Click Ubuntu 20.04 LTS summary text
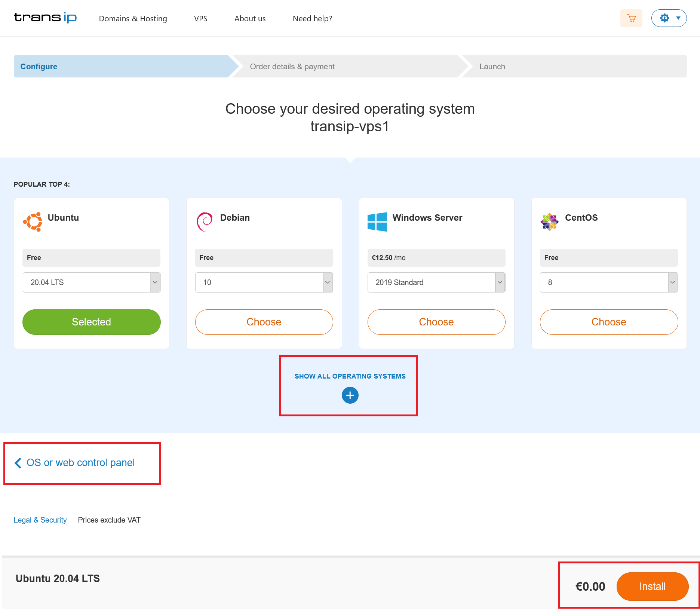700x609 pixels. [x=58, y=579]
